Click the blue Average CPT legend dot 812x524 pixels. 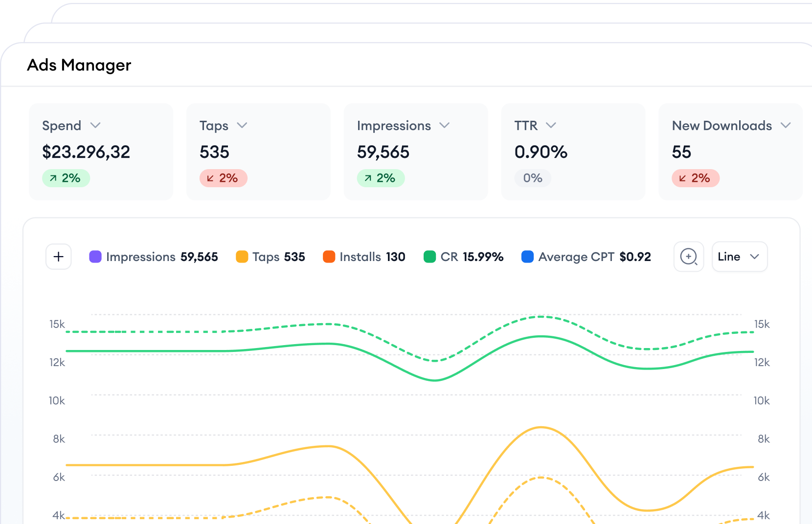point(527,257)
